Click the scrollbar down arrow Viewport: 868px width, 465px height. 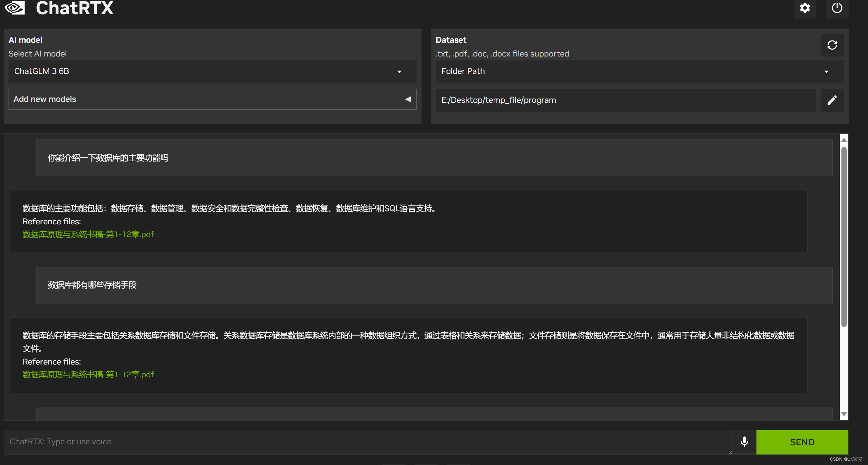pos(843,414)
